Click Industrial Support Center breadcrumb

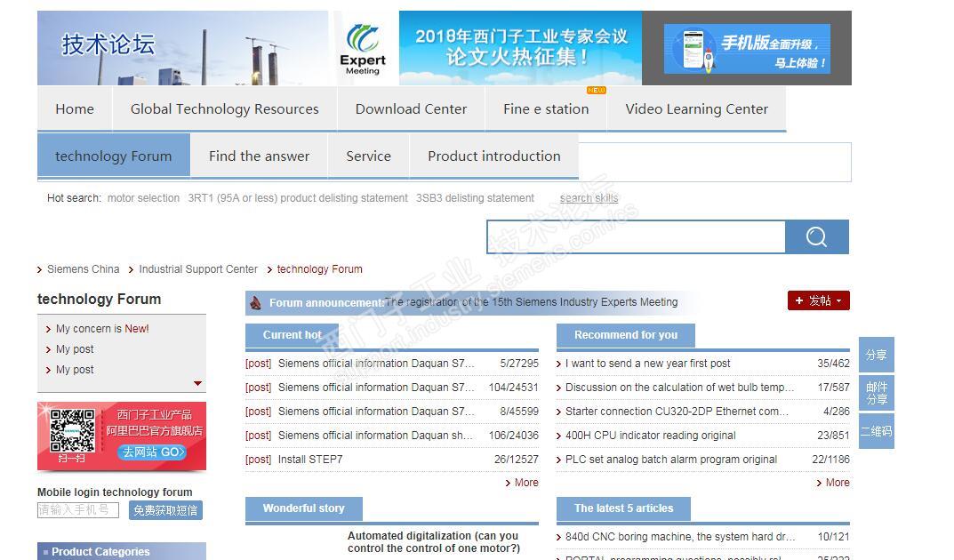coord(198,269)
